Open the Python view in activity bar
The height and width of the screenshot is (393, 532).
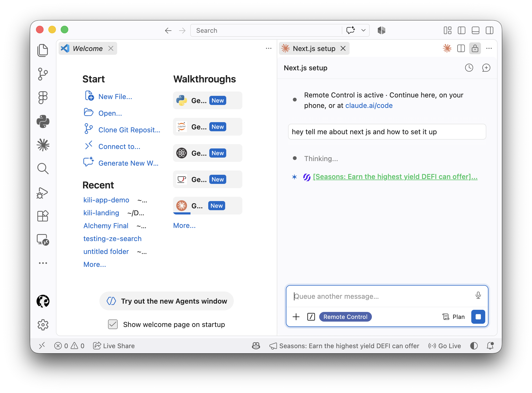pyautogui.click(x=43, y=121)
